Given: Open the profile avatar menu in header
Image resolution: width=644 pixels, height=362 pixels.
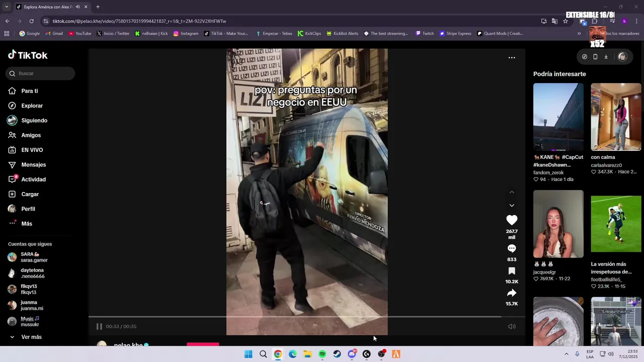Looking at the screenshot, I should click(x=622, y=57).
